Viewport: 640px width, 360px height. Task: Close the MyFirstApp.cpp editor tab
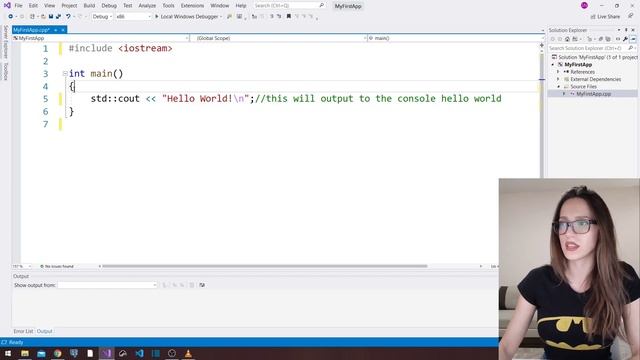tap(63, 30)
